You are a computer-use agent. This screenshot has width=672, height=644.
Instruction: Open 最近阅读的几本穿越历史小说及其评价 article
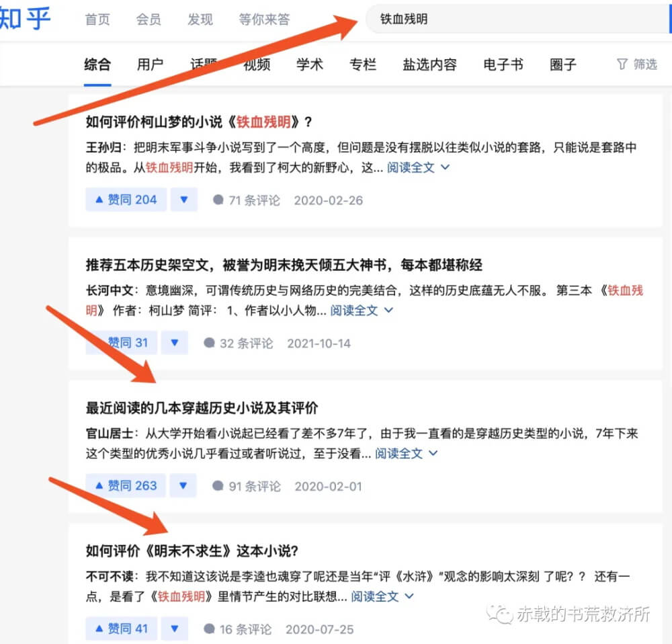click(202, 408)
